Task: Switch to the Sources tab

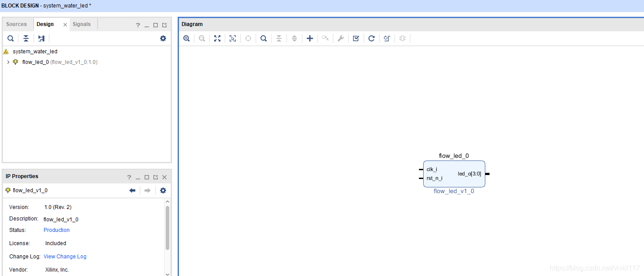Action: click(x=16, y=24)
